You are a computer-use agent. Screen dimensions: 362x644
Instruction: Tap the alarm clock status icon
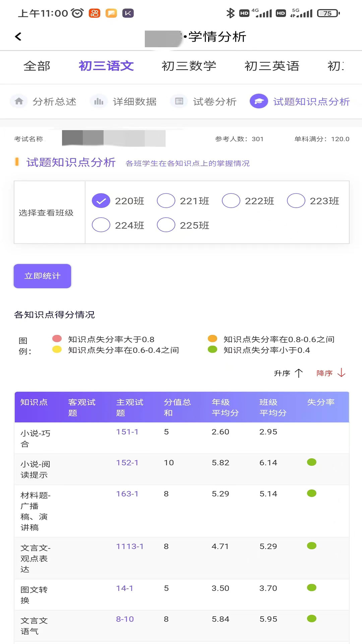77,13
